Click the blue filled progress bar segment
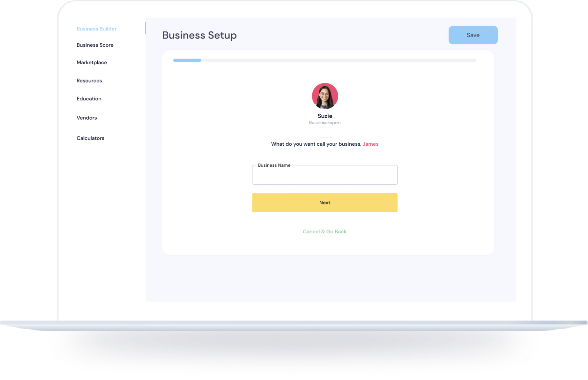 [187, 61]
